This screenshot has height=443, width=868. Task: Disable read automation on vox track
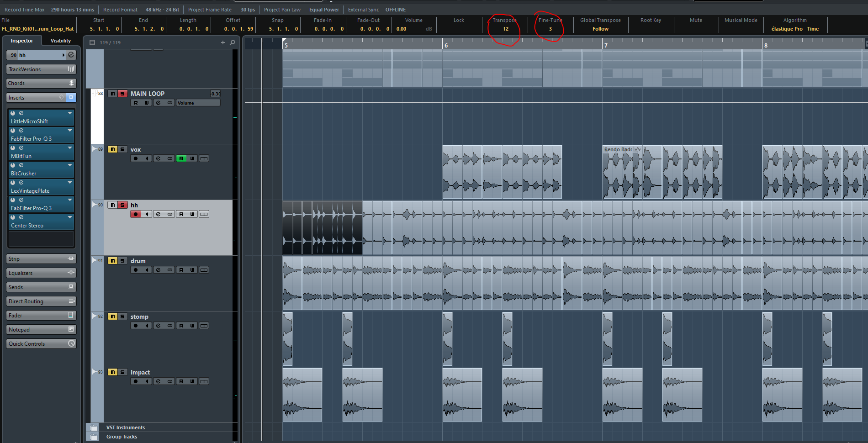pyautogui.click(x=181, y=158)
